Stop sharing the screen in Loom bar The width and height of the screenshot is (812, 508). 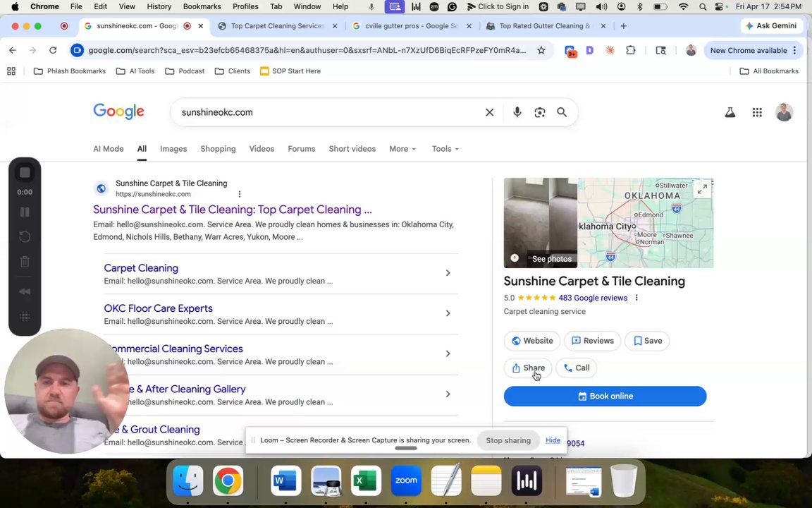[x=508, y=440]
